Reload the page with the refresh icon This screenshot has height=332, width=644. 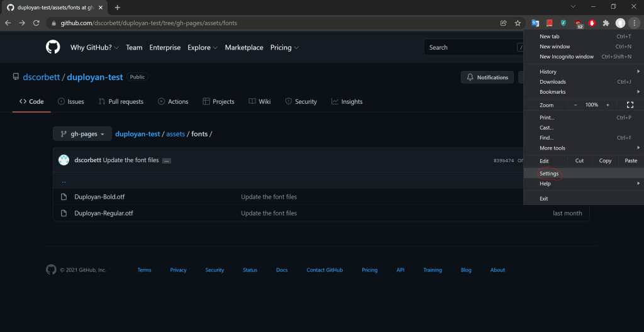click(36, 23)
